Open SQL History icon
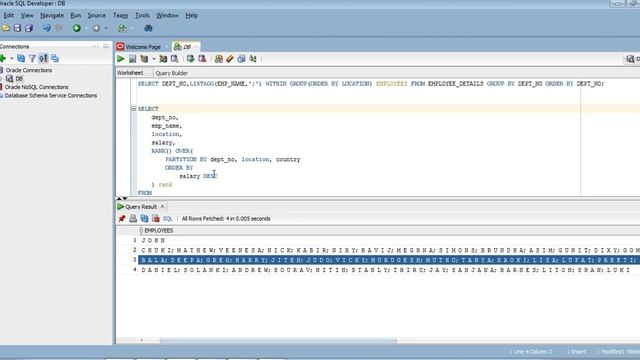640x360 pixels. pos(241,59)
